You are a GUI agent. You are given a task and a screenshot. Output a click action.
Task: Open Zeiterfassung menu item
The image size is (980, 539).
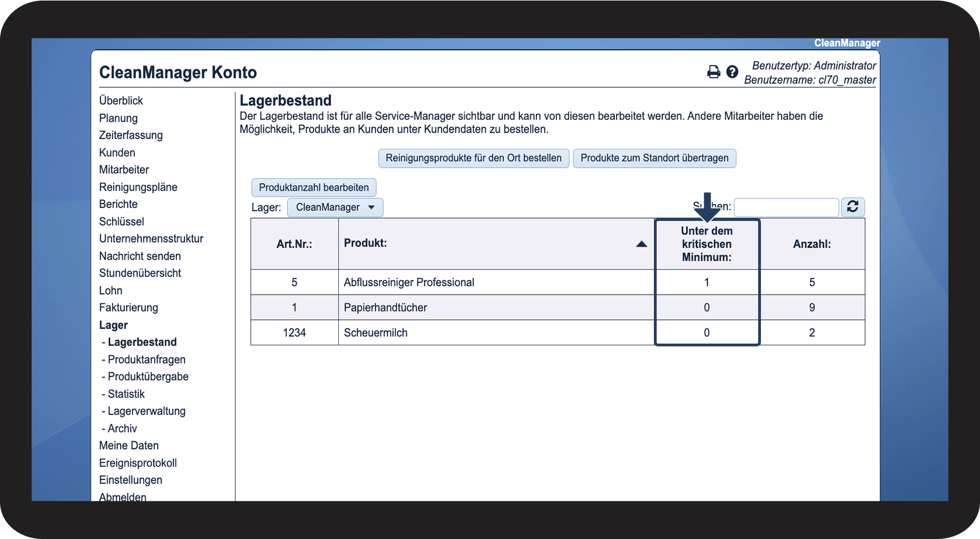[x=131, y=135]
